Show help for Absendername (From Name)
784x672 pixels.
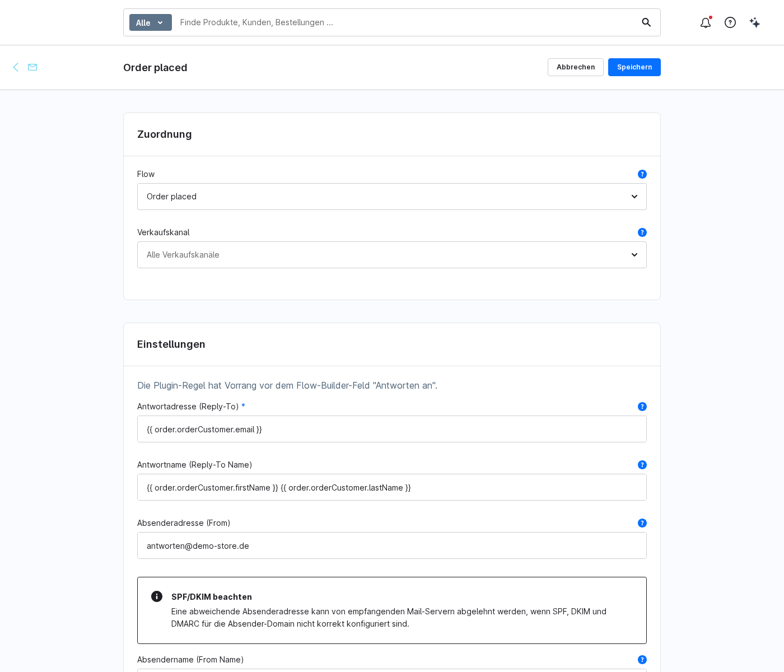point(642,660)
